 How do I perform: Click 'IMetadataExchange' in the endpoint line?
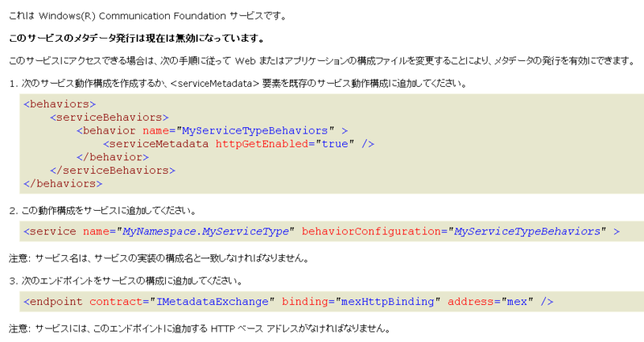point(212,302)
